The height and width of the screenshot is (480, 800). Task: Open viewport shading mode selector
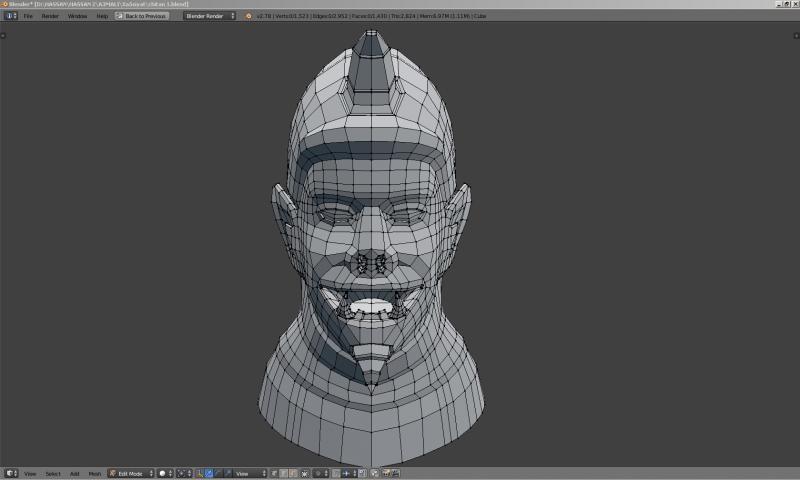coord(164,473)
